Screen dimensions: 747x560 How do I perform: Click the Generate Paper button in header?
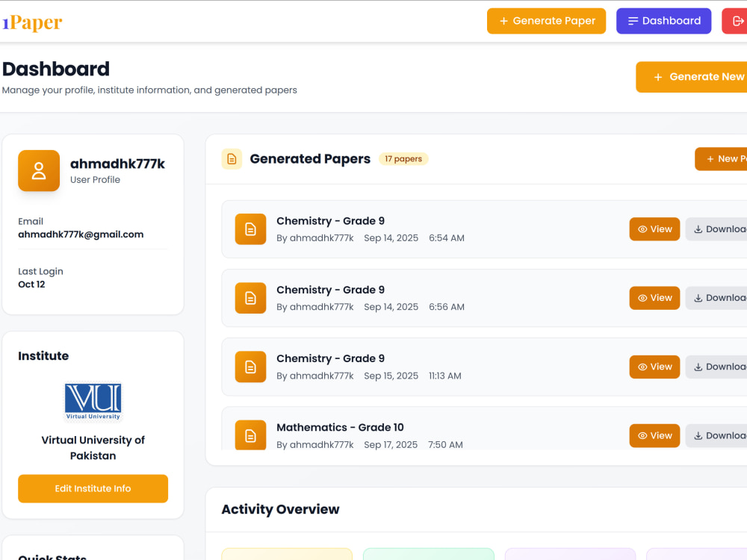pyautogui.click(x=546, y=21)
